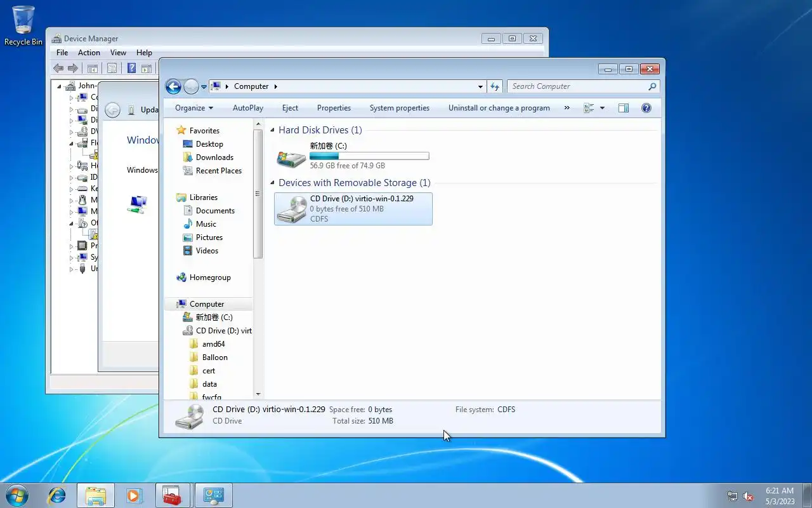Open recent pages dropdown arrow in Explorer

(x=204, y=86)
